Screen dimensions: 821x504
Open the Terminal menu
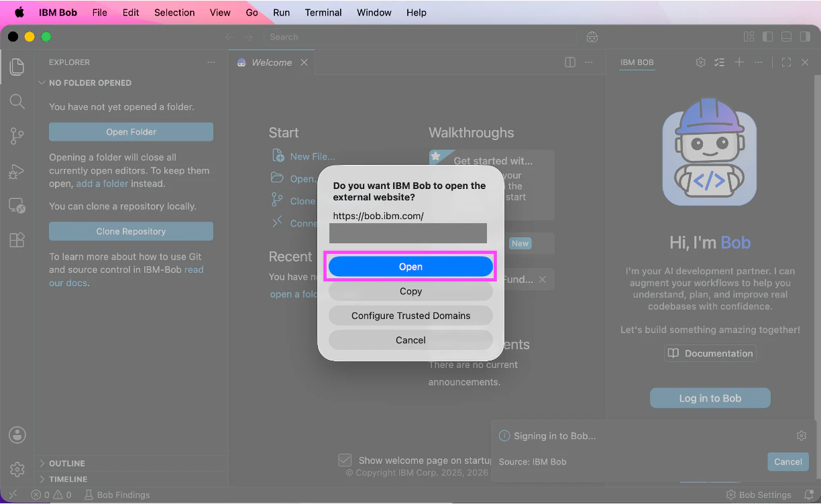pyautogui.click(x=323, y=13)
